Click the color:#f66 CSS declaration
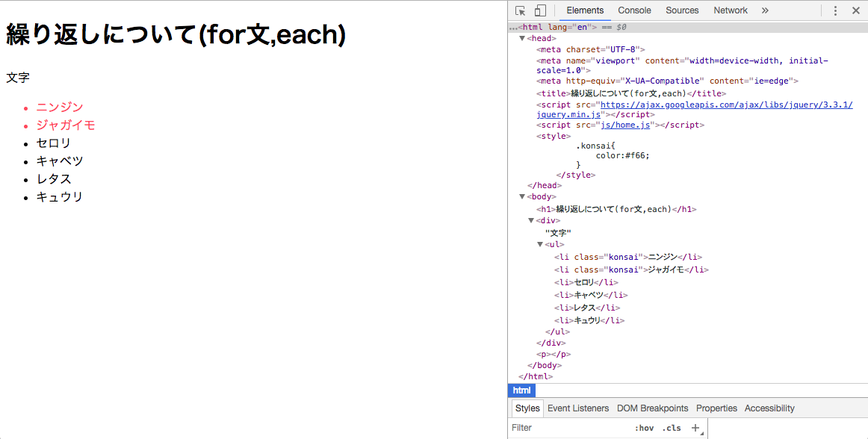868x439 pixels. (x=622, y=155)
